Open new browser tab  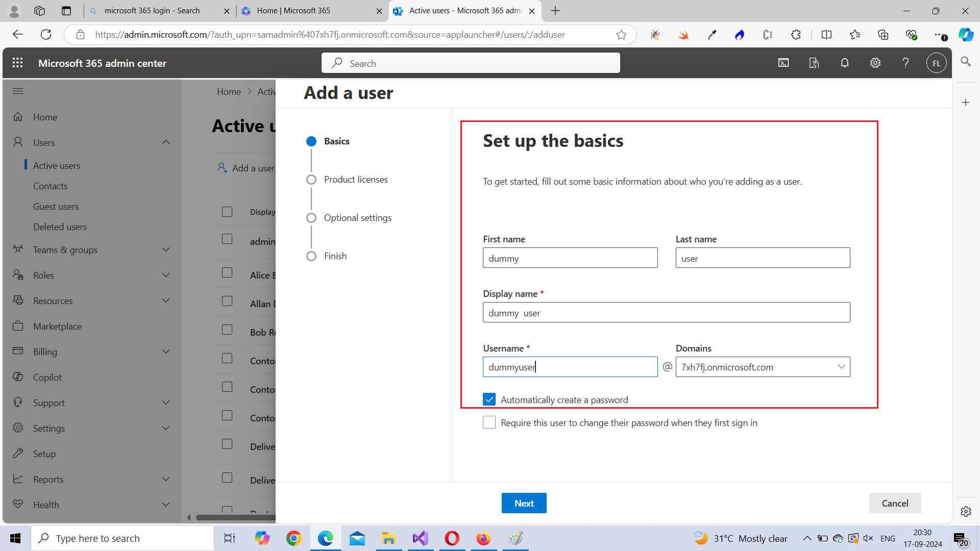[555, 11]
